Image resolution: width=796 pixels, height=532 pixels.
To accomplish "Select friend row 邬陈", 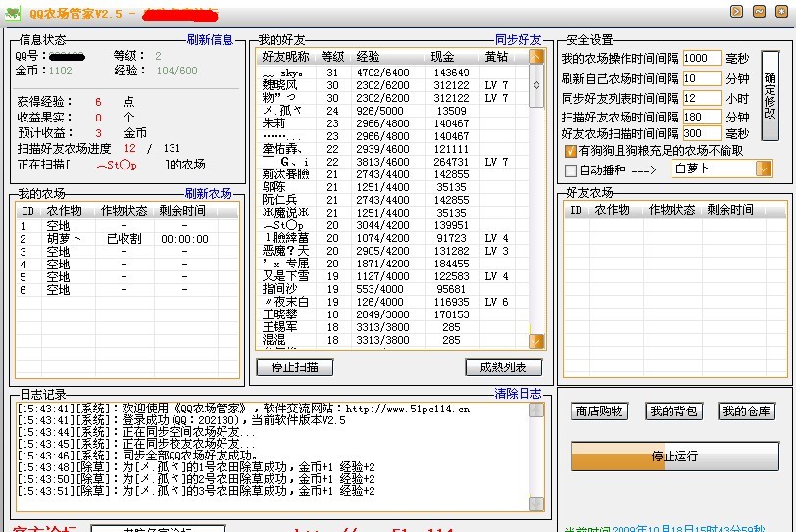I will coord(393,187).
